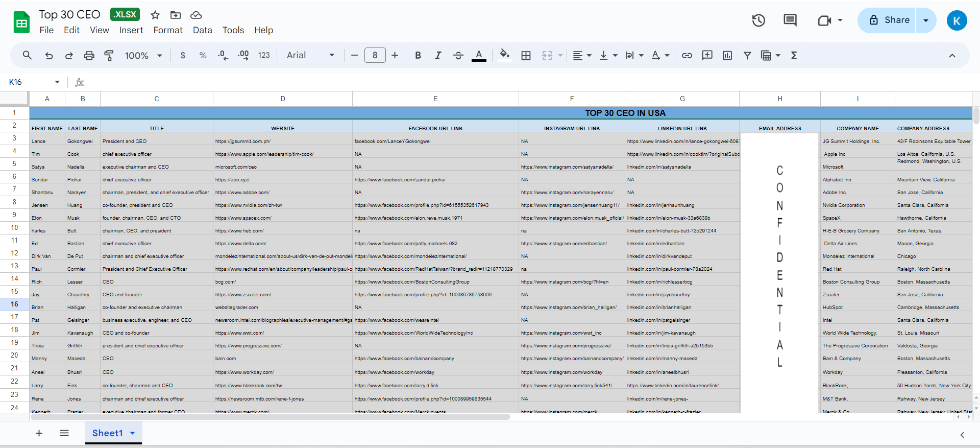The height and width of the screenshot is (448, 980).
Task: Collapse the toolbar with up chevron
Action: pyautogui.click(x=952, y=55)
